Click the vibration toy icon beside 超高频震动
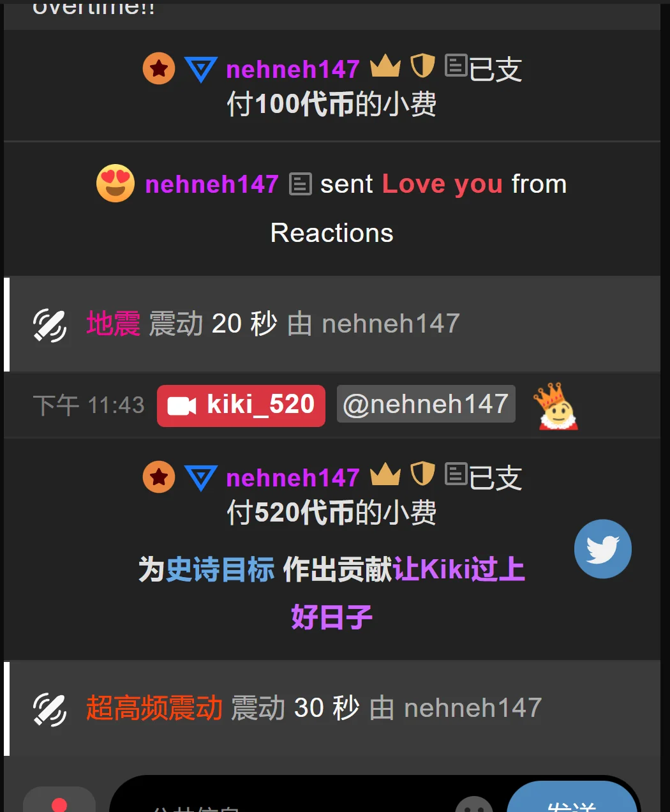The width and height of the screenshot is (670, 812). pyautogui.click(x=50, y=709)
